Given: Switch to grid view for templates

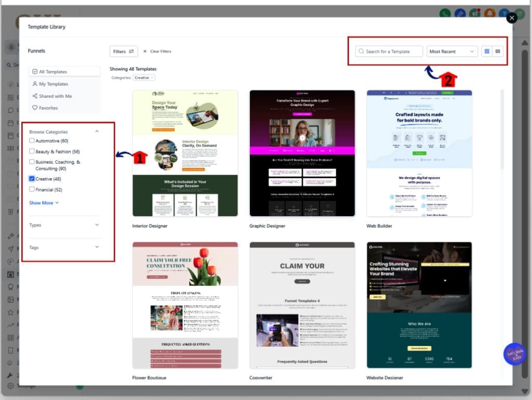Looking at the screenshot, I should (487, 51).
